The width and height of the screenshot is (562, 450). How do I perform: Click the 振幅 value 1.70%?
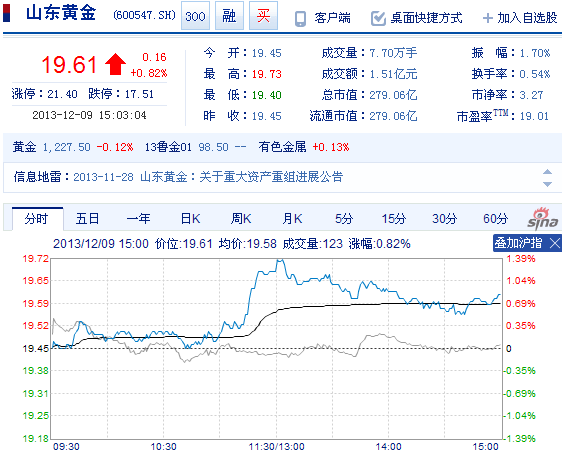coord(535,53)
